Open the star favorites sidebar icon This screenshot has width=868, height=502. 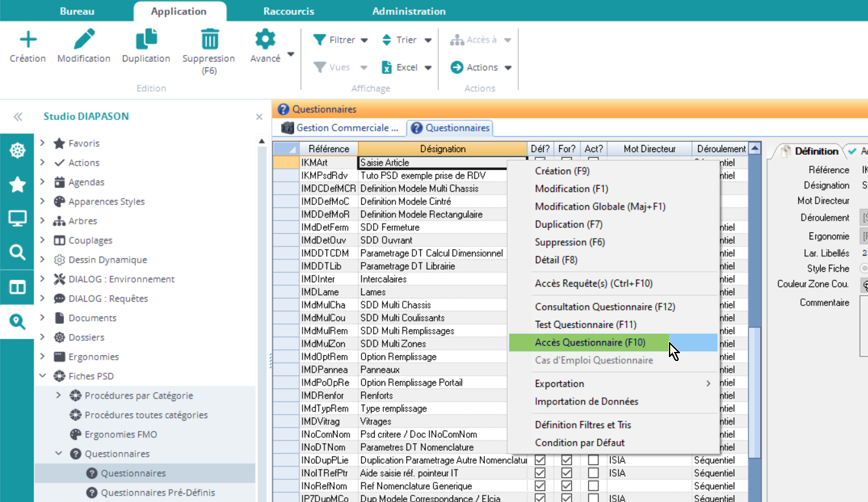[17, 185]
